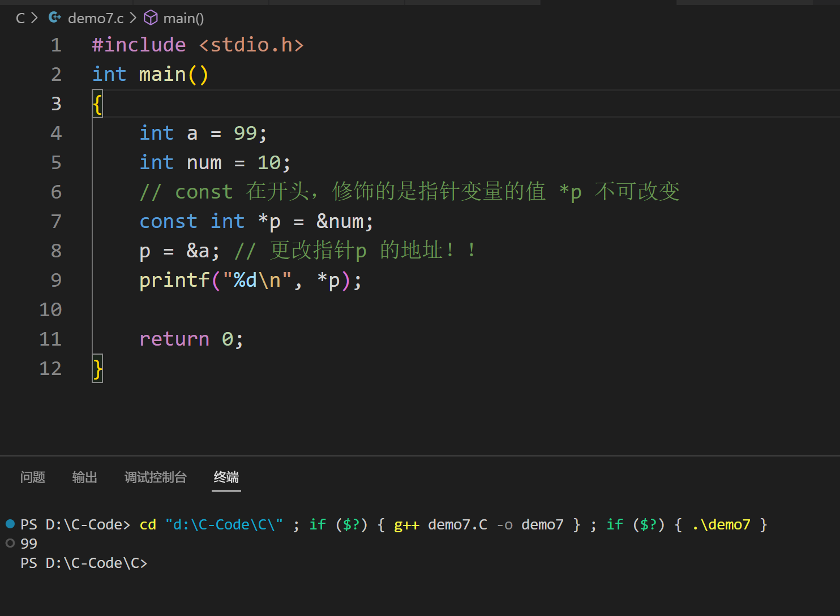Click the closing brace on line 12
Screen dimensions: 840x616
pos(98,369)
